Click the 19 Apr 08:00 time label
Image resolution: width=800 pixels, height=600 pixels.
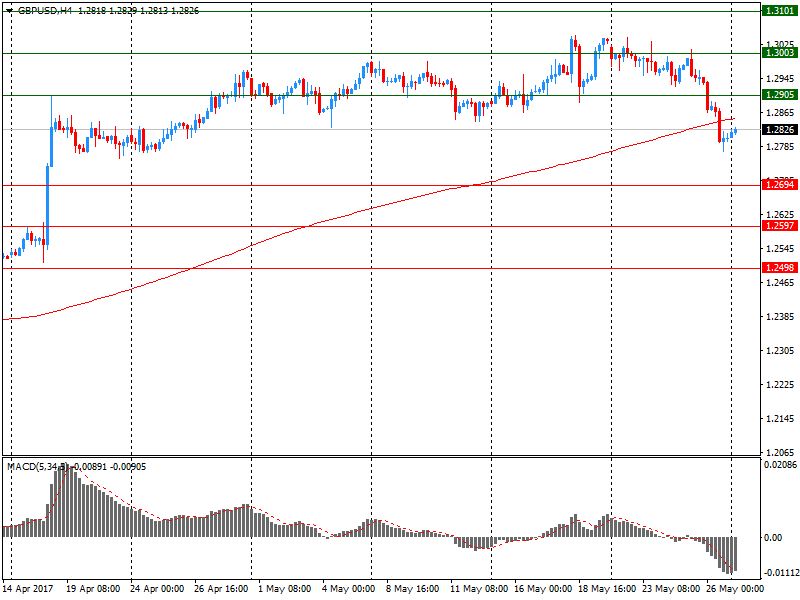click(x=93, y=589)
